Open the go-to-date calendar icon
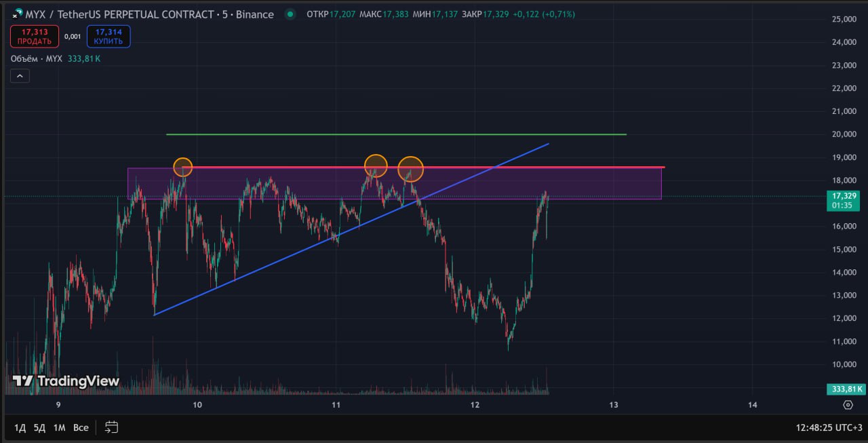 (112, 427)
